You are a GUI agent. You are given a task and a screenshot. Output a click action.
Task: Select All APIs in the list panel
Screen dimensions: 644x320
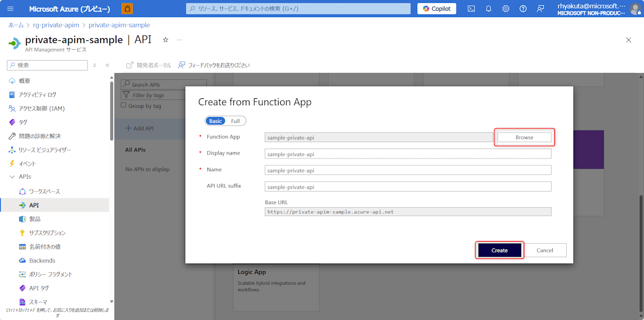[135, 150]
